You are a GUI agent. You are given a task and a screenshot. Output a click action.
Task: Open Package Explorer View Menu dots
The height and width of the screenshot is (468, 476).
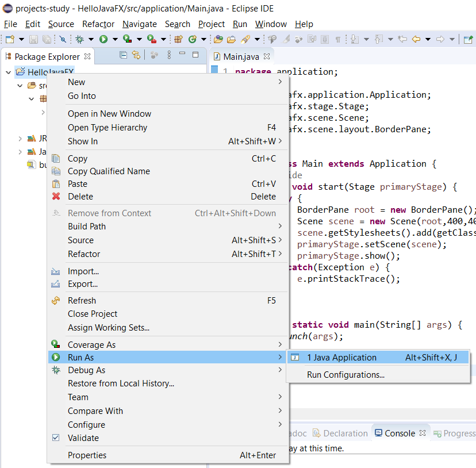[169, 55]
